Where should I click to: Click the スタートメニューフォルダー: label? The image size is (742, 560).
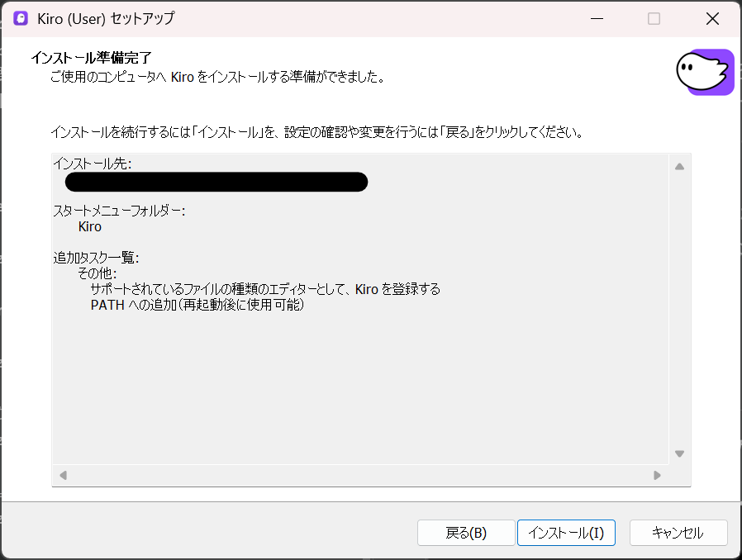click(119, 211)
